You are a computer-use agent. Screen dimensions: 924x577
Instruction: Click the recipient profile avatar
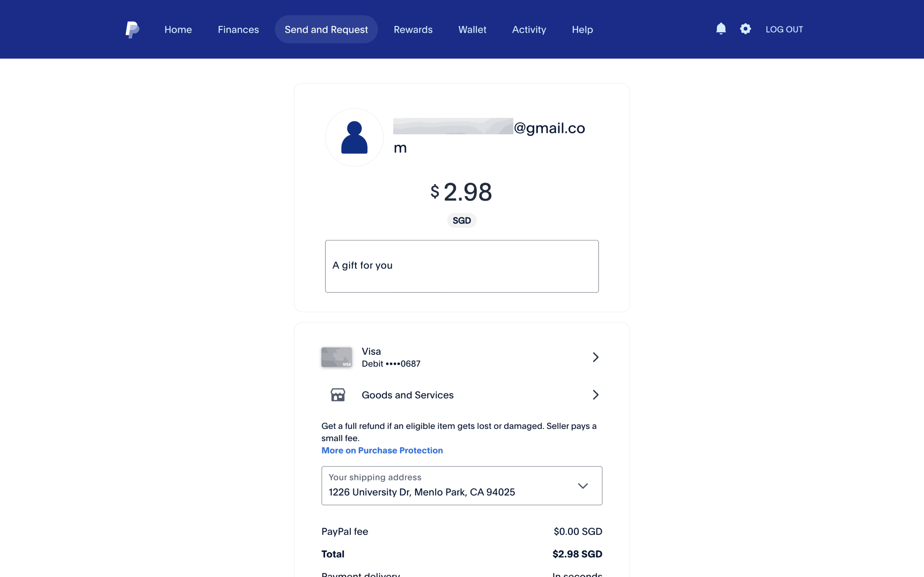pos(354,137)
